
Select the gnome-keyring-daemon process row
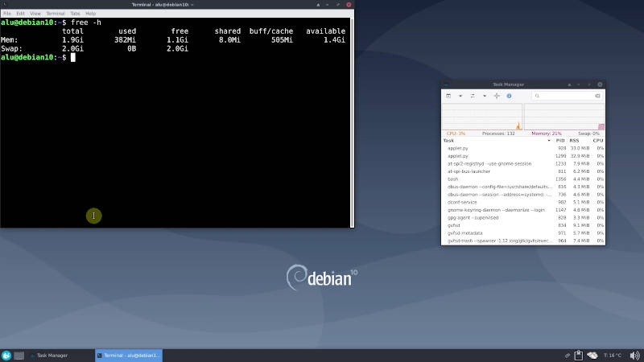click(x=522, y=210)
